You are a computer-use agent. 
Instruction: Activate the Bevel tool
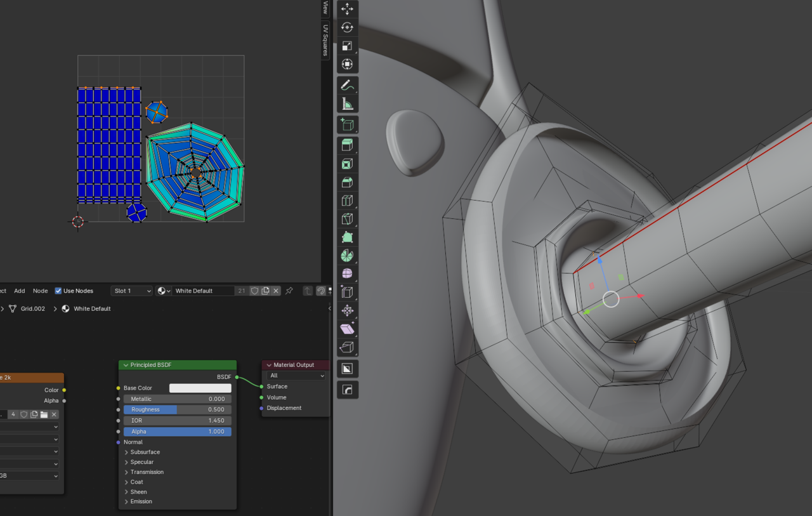pyautogui.click(x=347, y=182)
